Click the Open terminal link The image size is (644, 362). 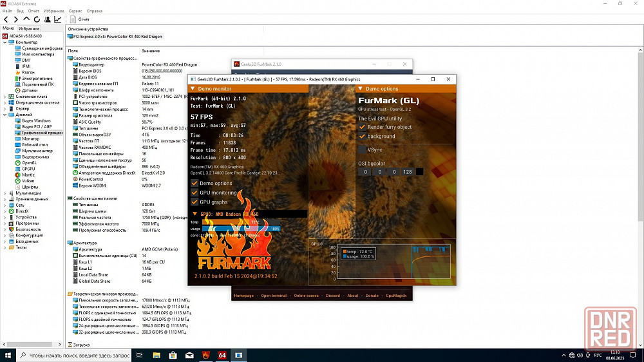pos(274,296)
